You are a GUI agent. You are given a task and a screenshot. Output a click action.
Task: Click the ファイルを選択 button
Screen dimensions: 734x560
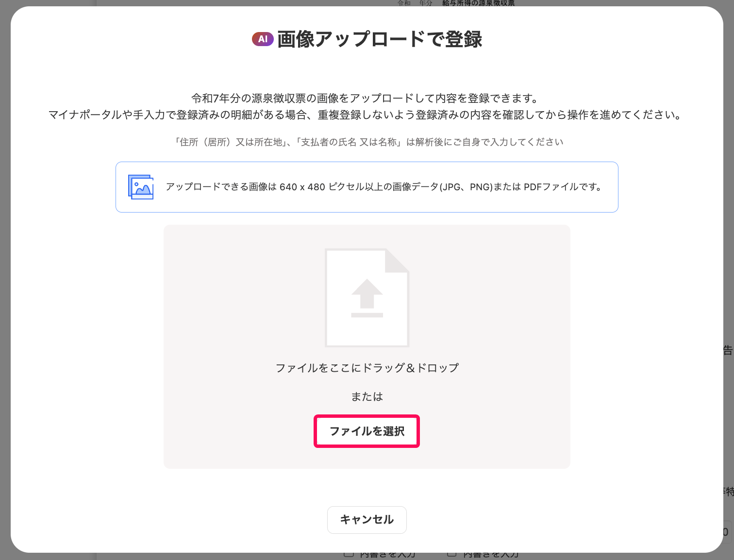(367, 431)
